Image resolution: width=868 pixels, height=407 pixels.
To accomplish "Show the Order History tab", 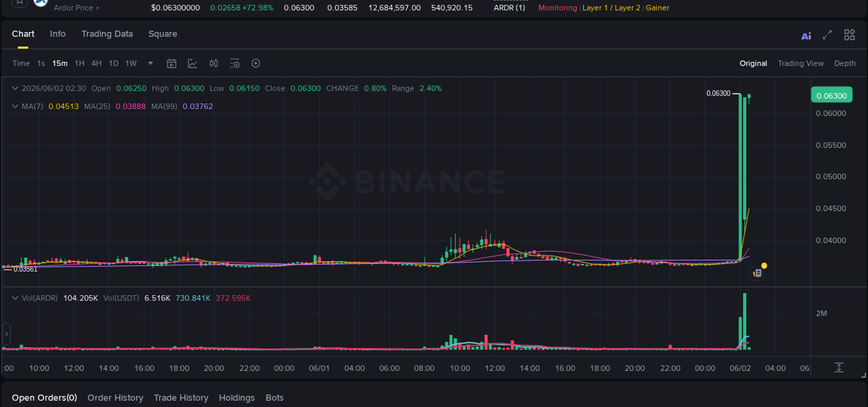I will pyautogui.click(x=115, y=398).
